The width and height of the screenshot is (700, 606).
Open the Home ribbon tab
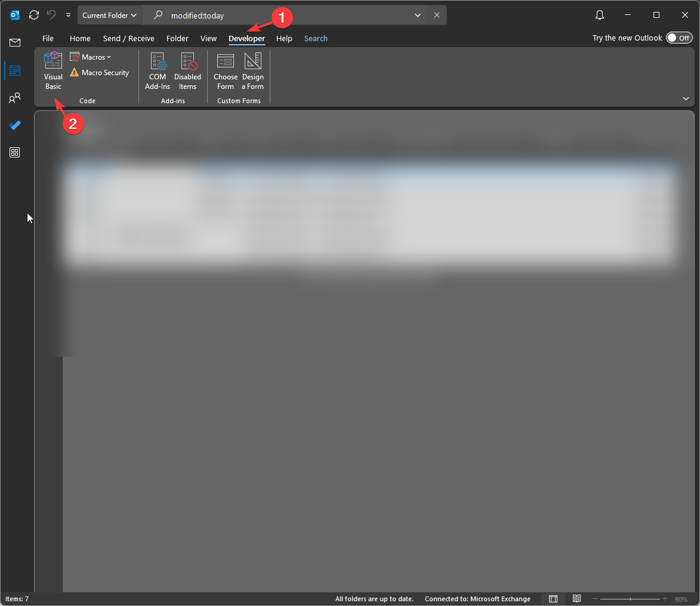click(x=80, y=38)
